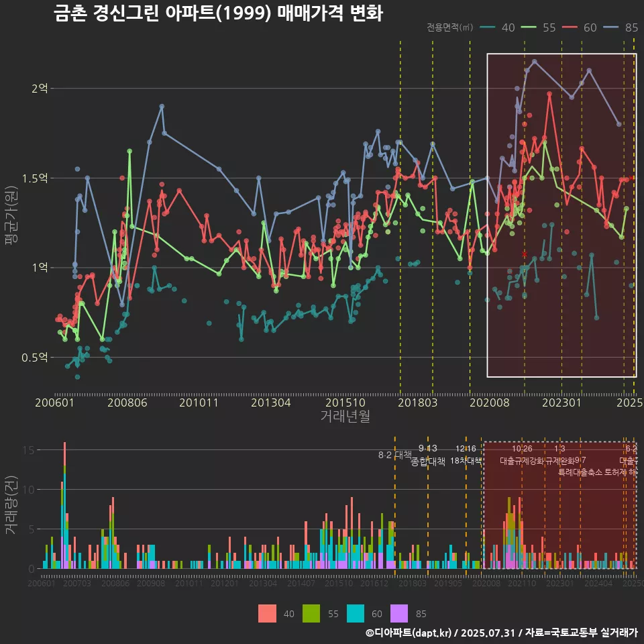The width and height of the screenshot is (644, 644).
Task: Select the green 55 swatch in volume legend
Action: (x=312, y=614)
